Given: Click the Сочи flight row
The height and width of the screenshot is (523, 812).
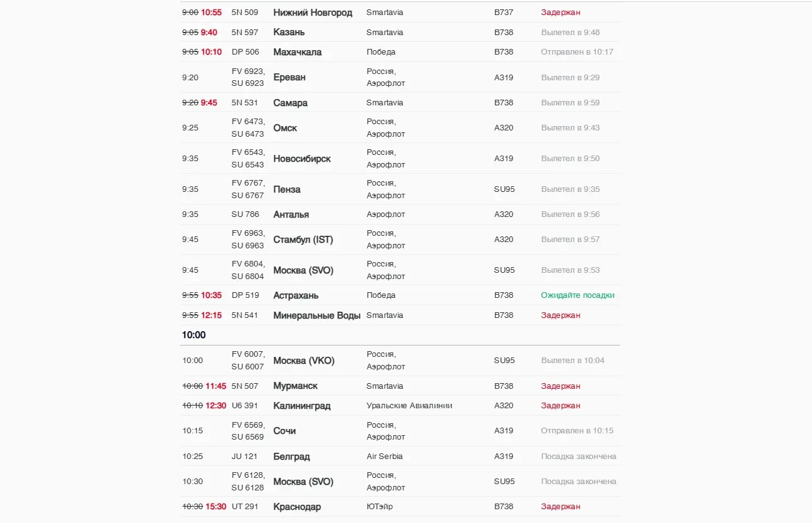Looking at the screenshot, I should [x=400, y=431].
